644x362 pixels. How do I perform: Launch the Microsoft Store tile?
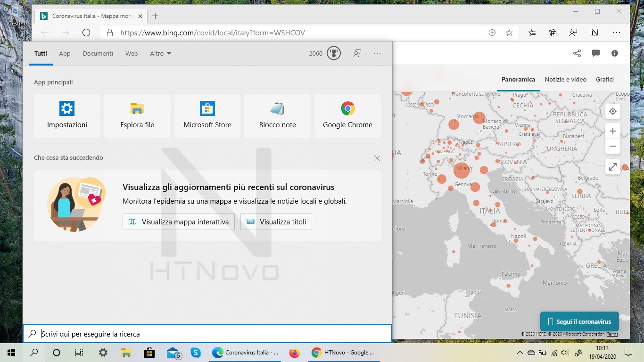(207, 116)
